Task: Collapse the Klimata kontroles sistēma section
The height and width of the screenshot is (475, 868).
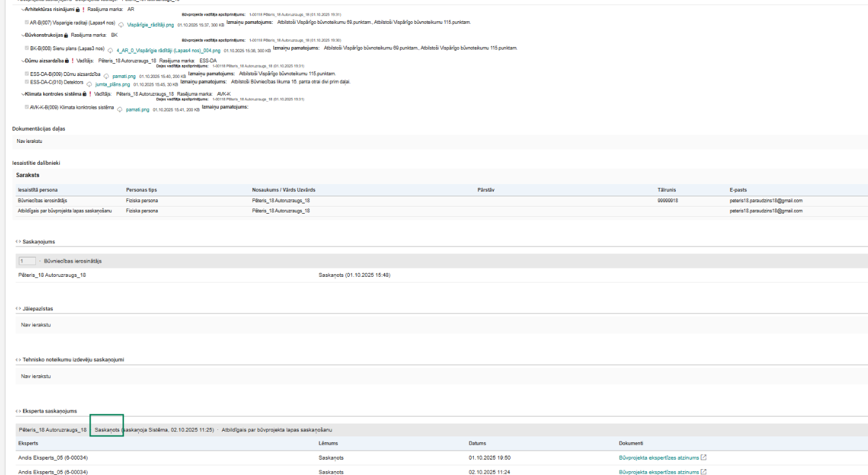Action: pos(23,94)
